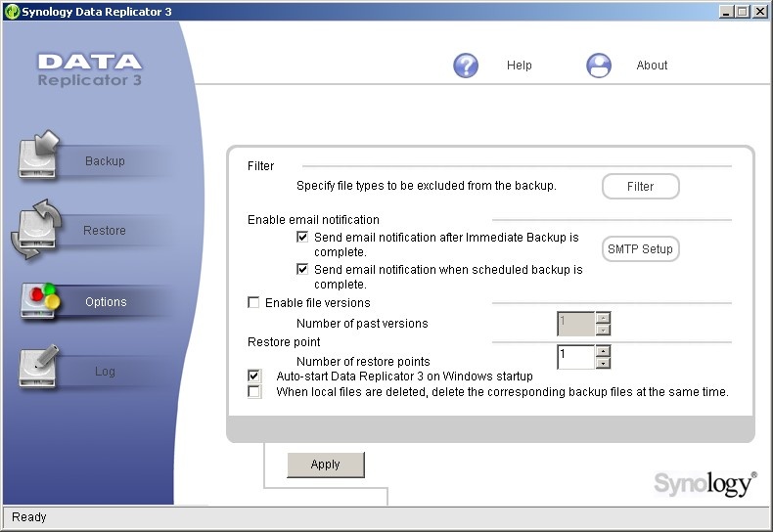Click the Backup drive icon
The height and width of the screenshot is (532, 773).
click(38, 155)
